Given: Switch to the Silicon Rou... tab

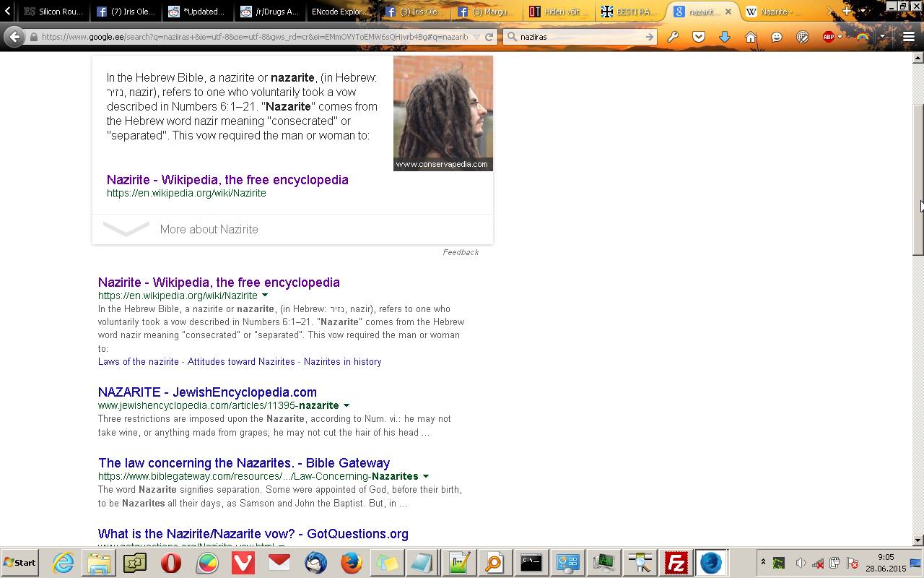Looking at the screenshot, I should click(x=53, y=12).
